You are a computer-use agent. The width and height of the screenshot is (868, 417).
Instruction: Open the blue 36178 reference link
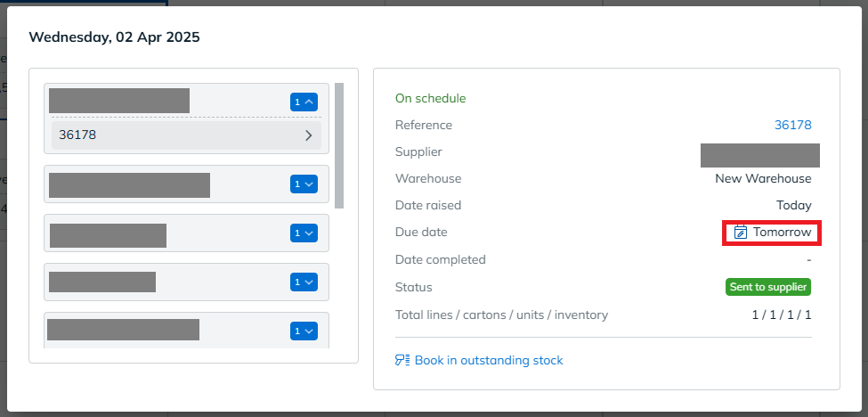point(792,125)
